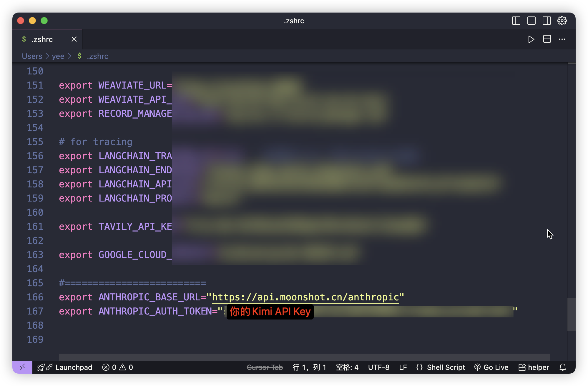Toggle the secondary side bar layout icon
Viewport: 588px width, 386px height.
pos(547,21)
